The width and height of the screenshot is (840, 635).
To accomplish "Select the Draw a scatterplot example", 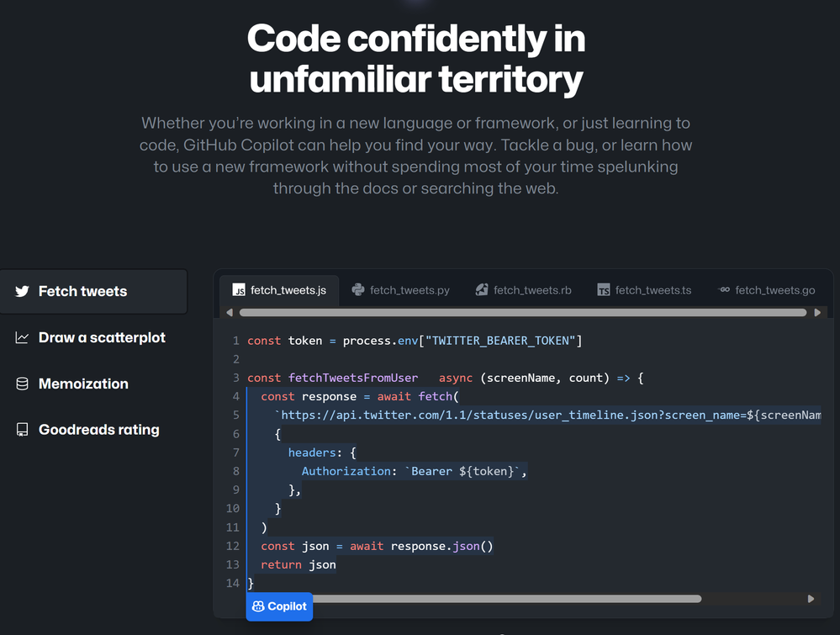I will click(93, 337).
